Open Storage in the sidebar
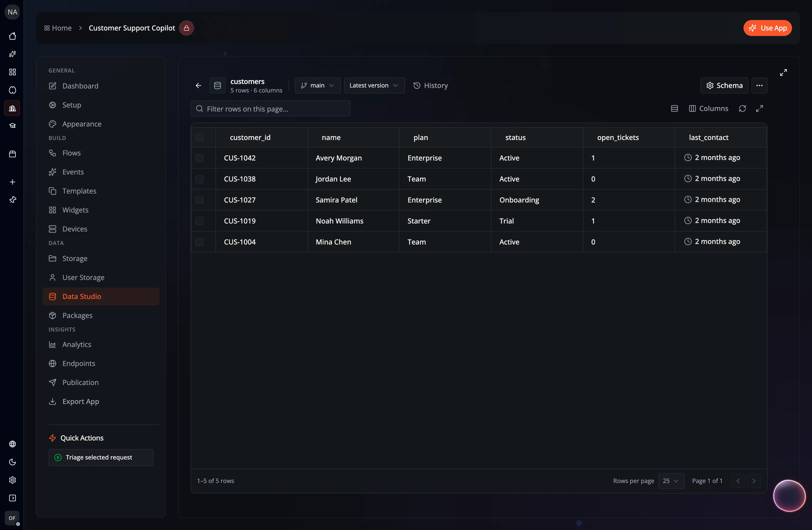The image size is (812, 530). pos(101,258)
